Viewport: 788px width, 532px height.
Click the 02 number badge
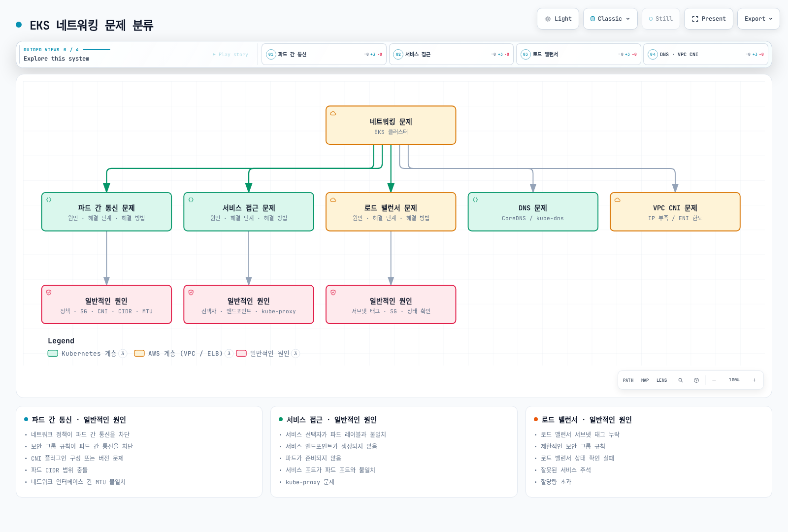398,54
